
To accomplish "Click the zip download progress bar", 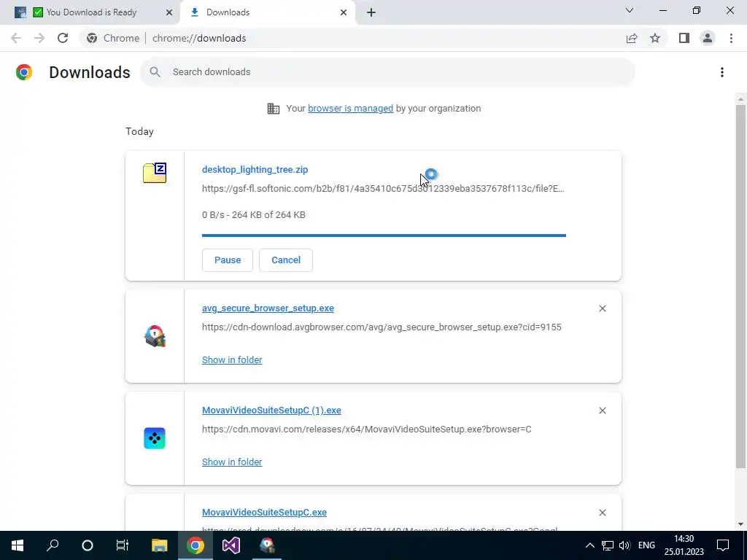I will [x=384, y=236].
